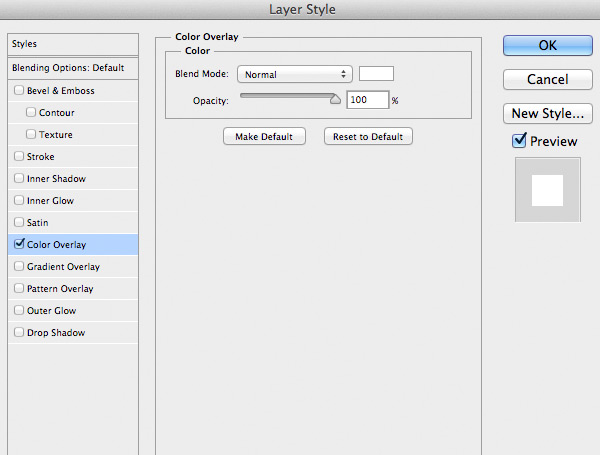Open the Styles list header

pos(68,44)
